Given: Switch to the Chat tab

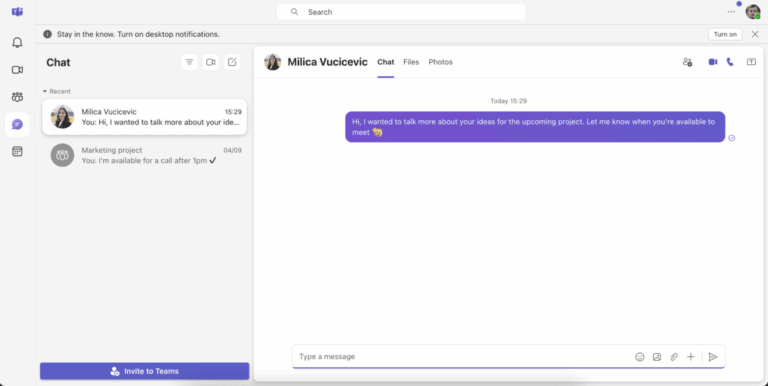Looking at the screenshot, I should (x=385, y=62).
